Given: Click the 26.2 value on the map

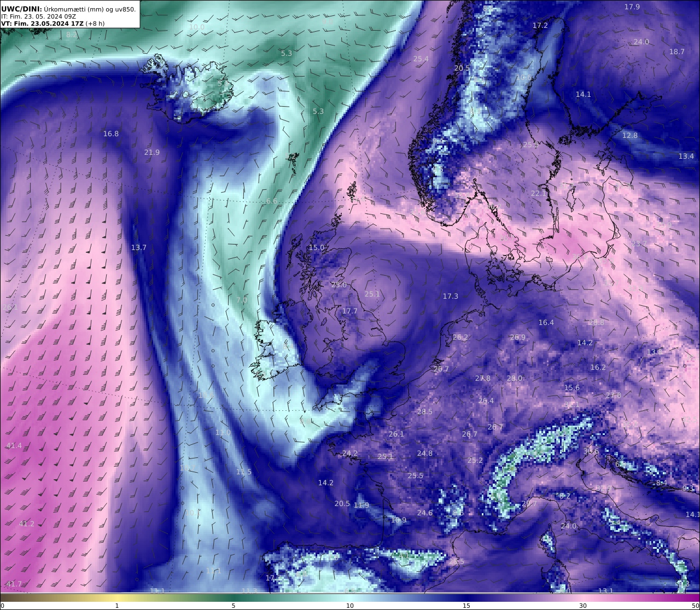Looking at the screenshot, I should 460,338.
